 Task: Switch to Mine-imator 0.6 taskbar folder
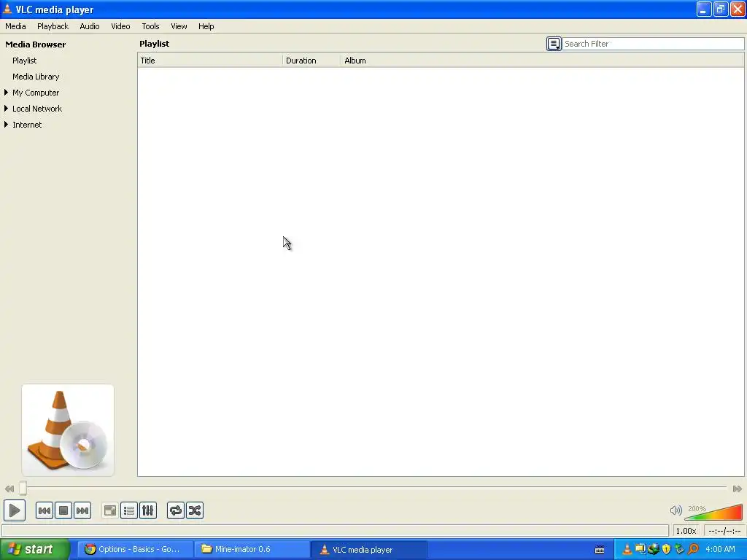point(252,550)
